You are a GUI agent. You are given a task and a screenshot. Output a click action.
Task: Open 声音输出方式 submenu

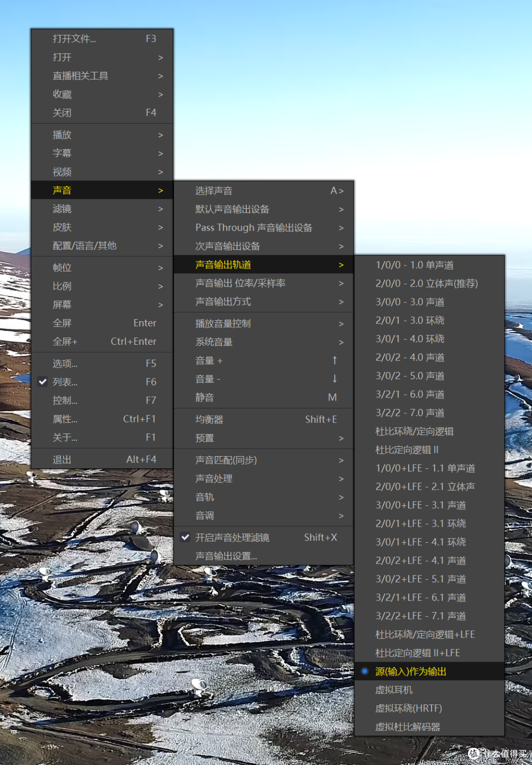click(264, 301)
